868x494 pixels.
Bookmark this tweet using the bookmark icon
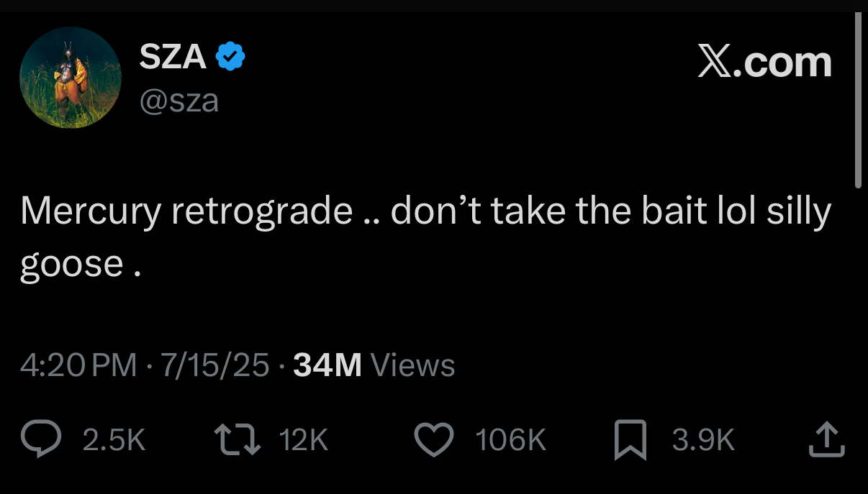coord(630,440)
